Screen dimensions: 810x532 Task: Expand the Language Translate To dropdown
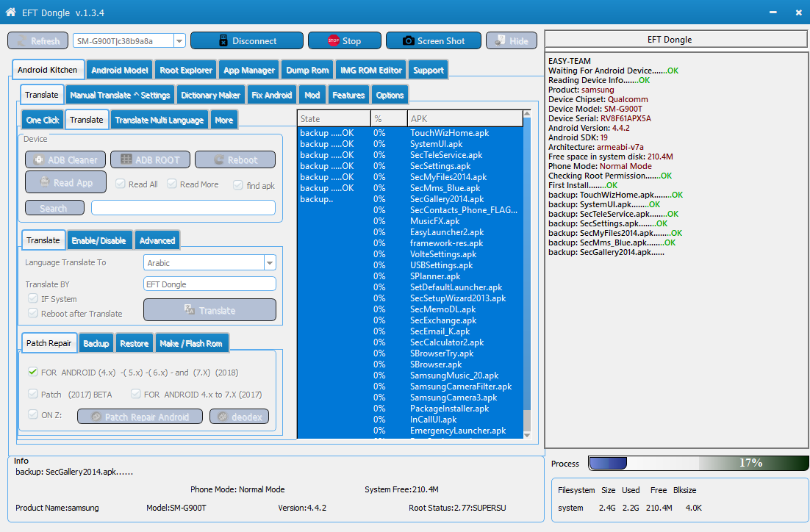click(x=270, y=262)
